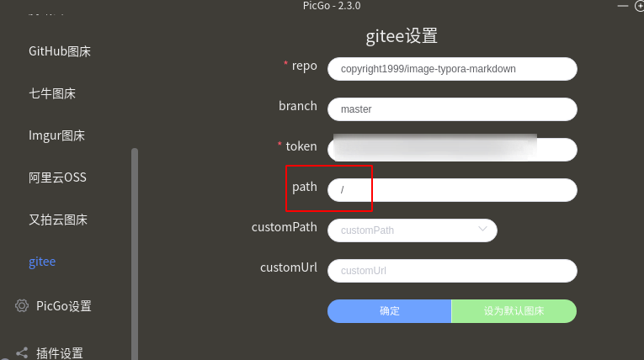The image size is (644, 360).
Task: Select Imgur图床 in the sidebar
Action: click(x=56, y=135)
